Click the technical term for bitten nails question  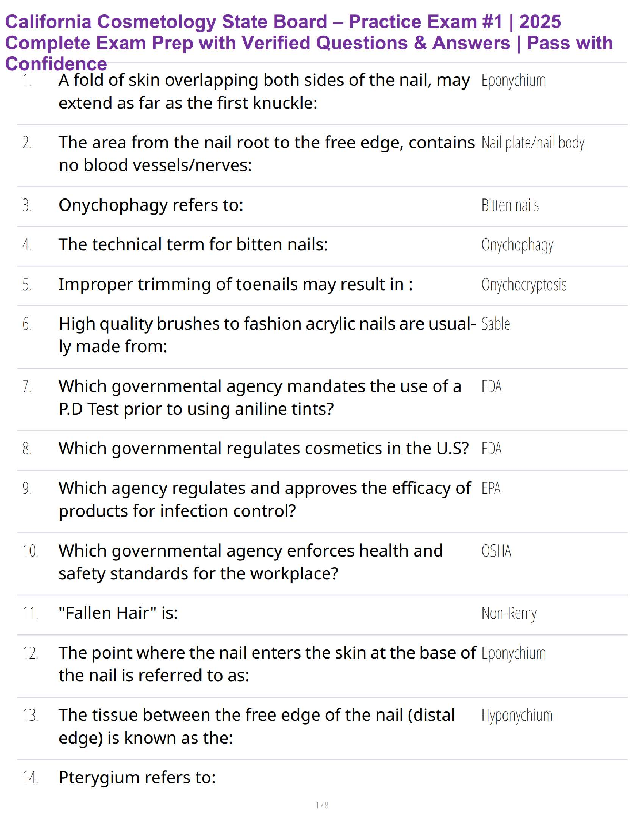click(x=193, y=245)
